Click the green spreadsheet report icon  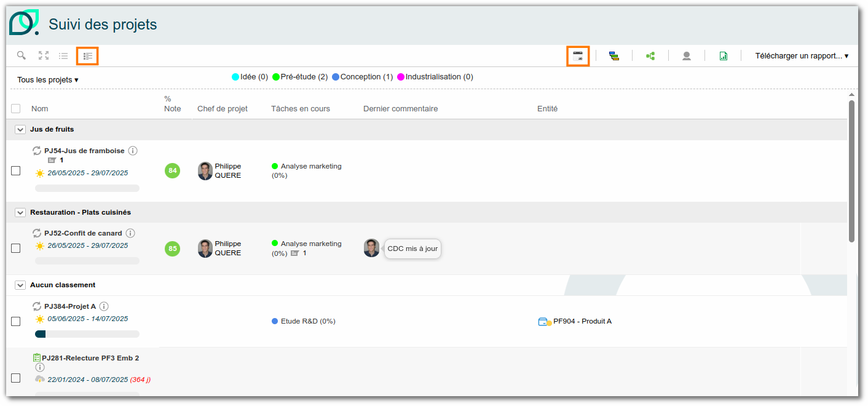point(724,56)
